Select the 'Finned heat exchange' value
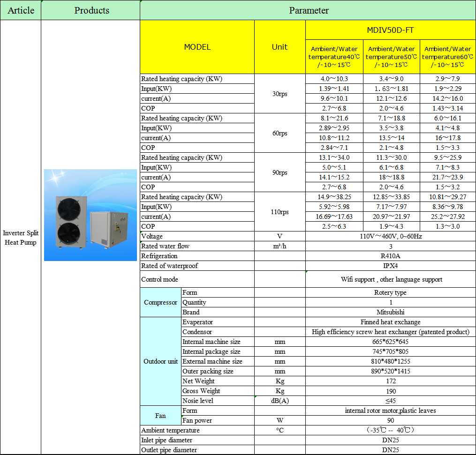The image size is (476, 455). point(390,322)
